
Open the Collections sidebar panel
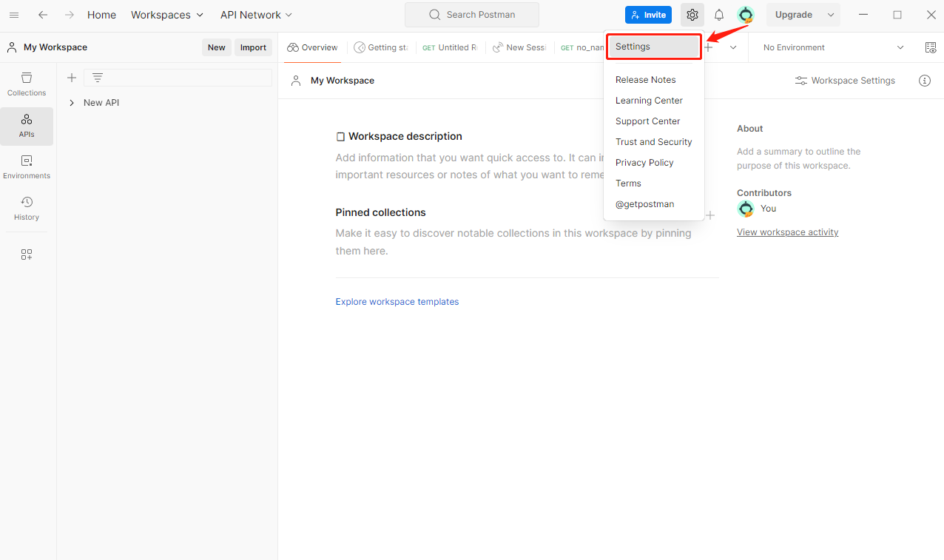27,84
